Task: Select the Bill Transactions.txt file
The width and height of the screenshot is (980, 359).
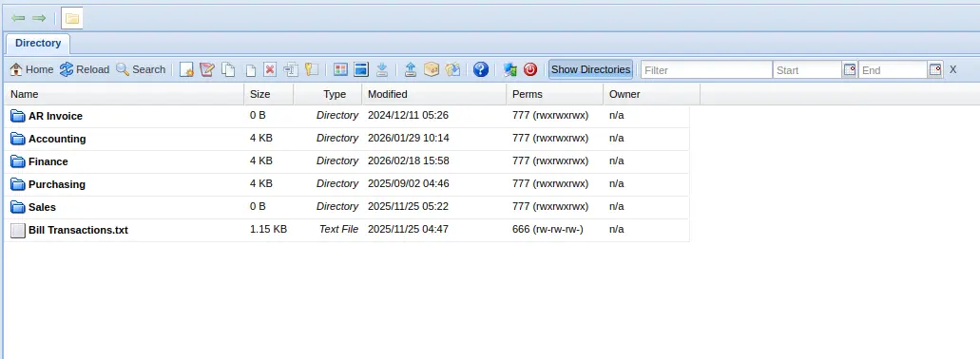Action: pyautogui.click(x=78, y=230)
